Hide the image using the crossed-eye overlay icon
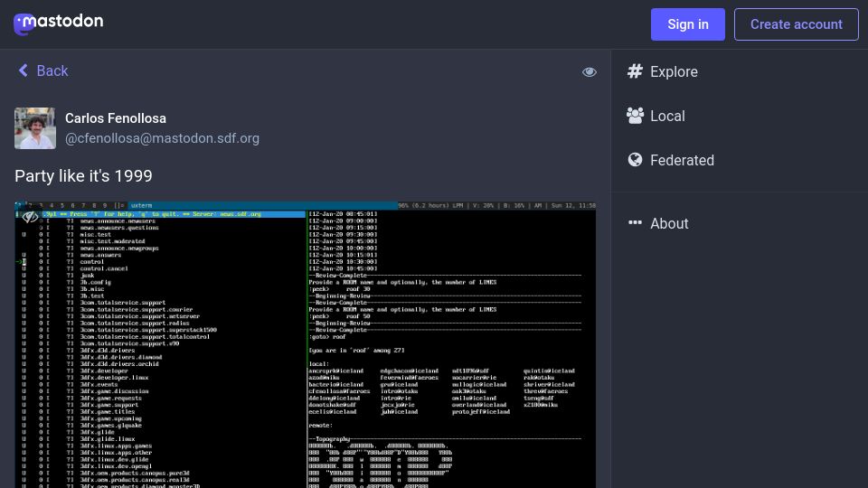Viewport: 868px width, 488px height. [x=30, y=217]
